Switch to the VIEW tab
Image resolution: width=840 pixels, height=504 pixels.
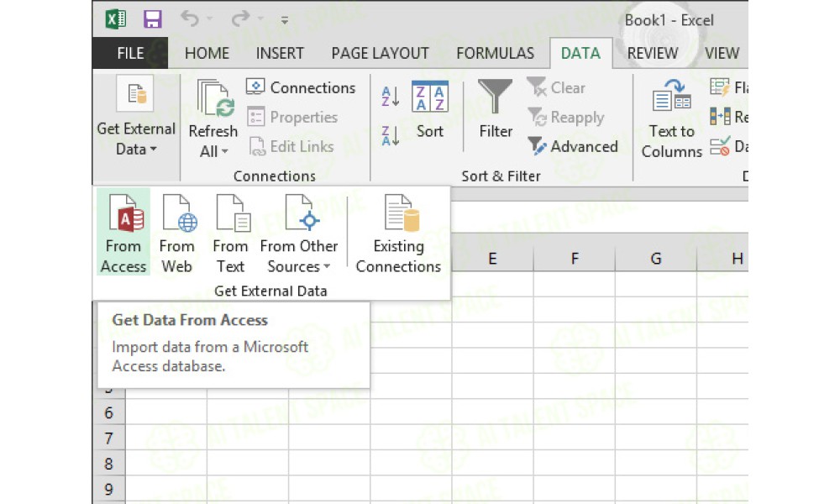[x=722, y=53]
